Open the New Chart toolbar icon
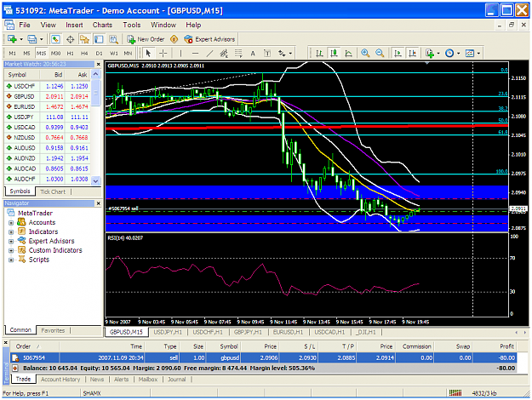 coord(12,39)
